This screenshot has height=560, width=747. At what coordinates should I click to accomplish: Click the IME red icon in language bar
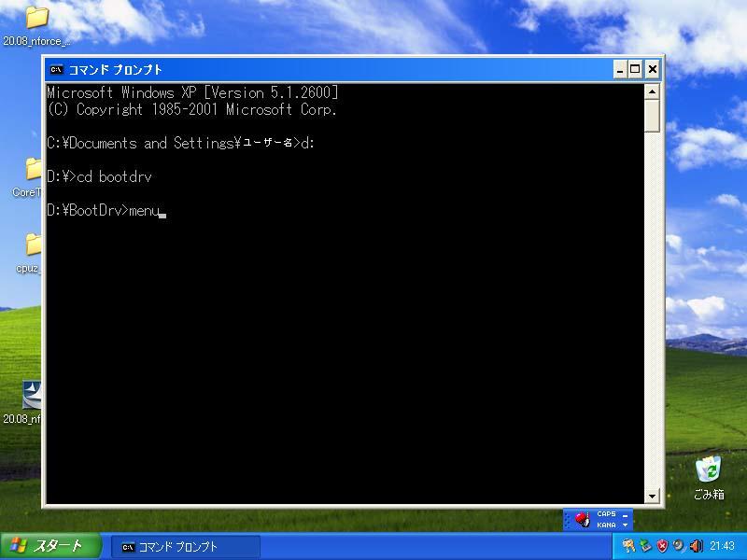(x=582, y=519)
